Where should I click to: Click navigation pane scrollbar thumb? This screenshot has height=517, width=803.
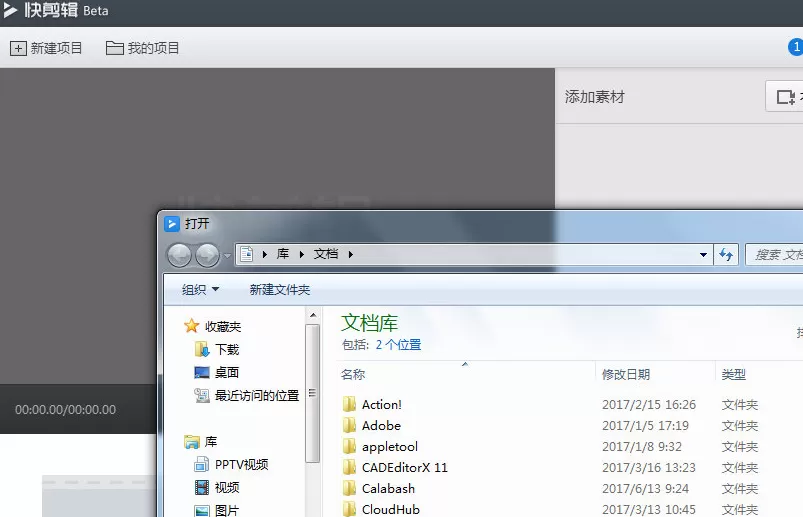(x=312, y=393)
